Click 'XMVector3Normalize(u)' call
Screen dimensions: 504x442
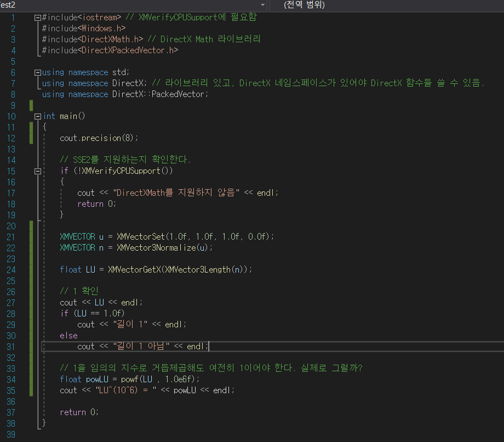(x=162, y=248)
